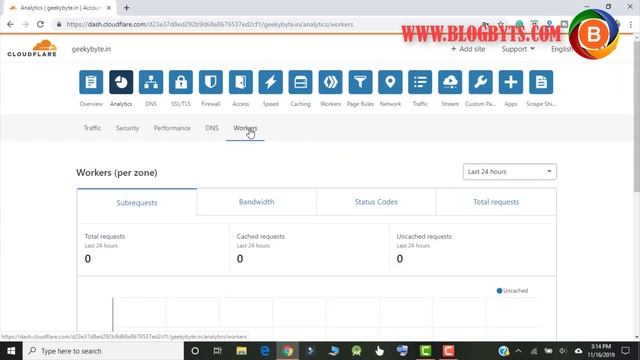Image resolution: width=640 pixels, height=360 pixels.
Task: Switch to Security analytics tab
Action: tap(127, 128)
